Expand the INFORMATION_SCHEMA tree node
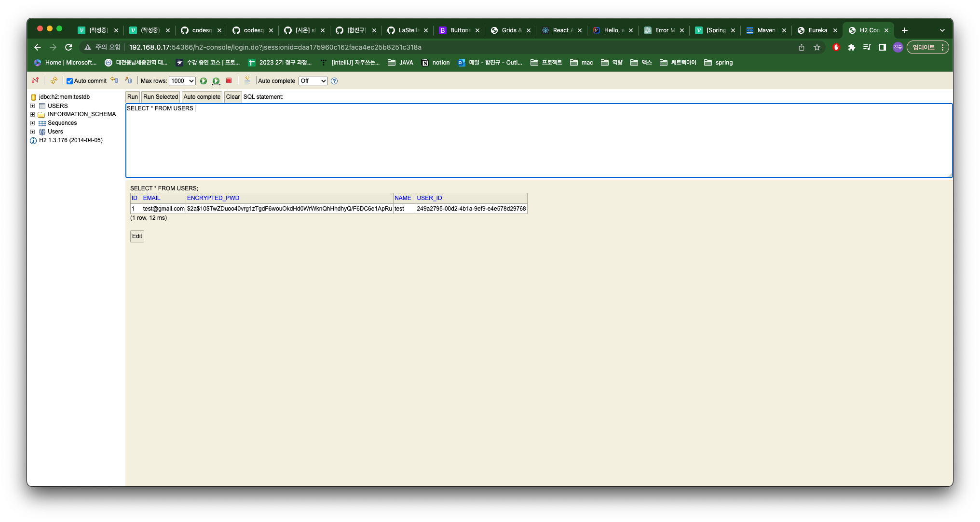This screenshot has height=522, width=980. point(33,115)
